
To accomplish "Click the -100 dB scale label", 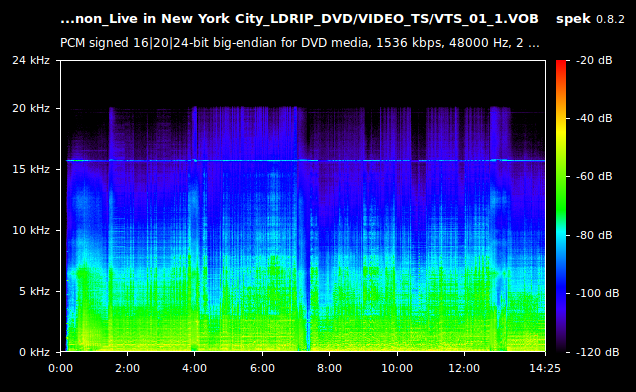I will [x=597, y=293].
